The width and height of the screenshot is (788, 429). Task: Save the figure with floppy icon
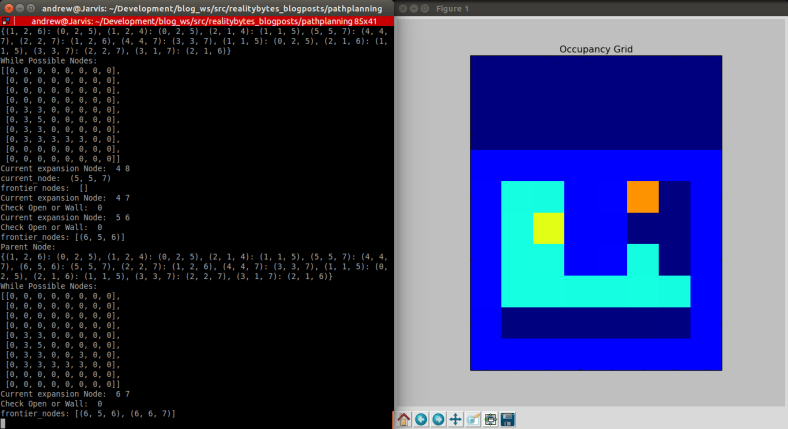tap(508, 419)
